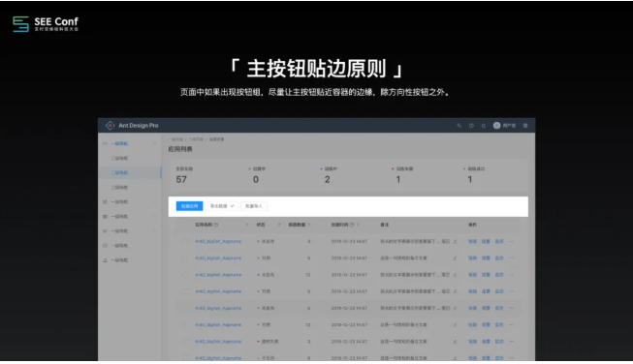Click the SEE Conf logo

(x=46, y=24)
